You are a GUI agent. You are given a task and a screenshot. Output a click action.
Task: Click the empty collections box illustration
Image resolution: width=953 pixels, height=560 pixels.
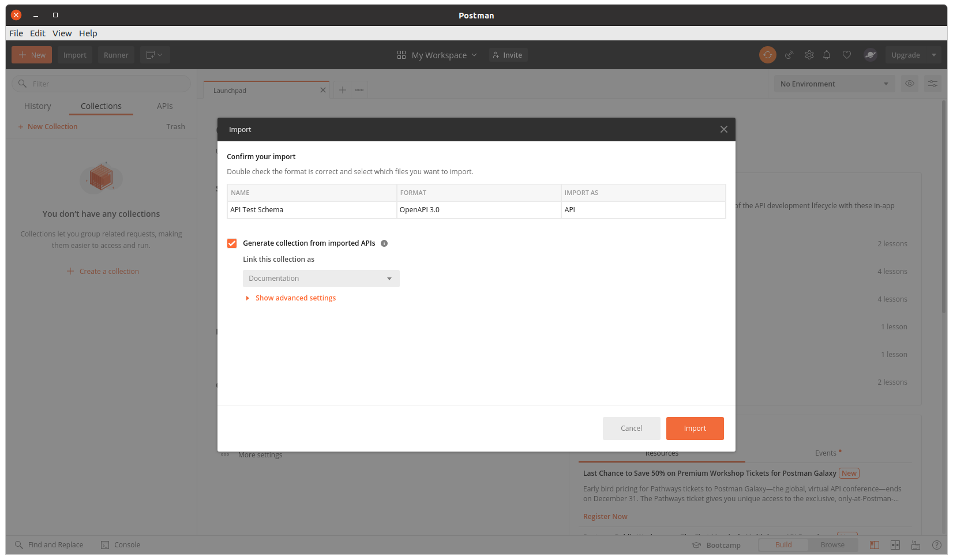coord(101,177)
